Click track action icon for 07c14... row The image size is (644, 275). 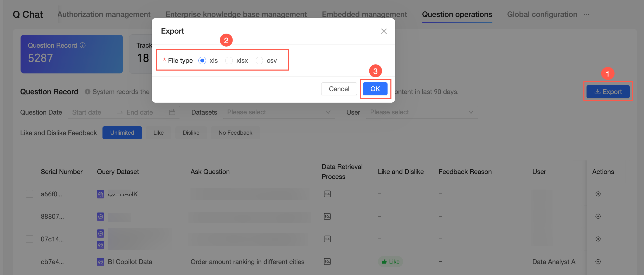pyautogui.click(x=598, y=239)
